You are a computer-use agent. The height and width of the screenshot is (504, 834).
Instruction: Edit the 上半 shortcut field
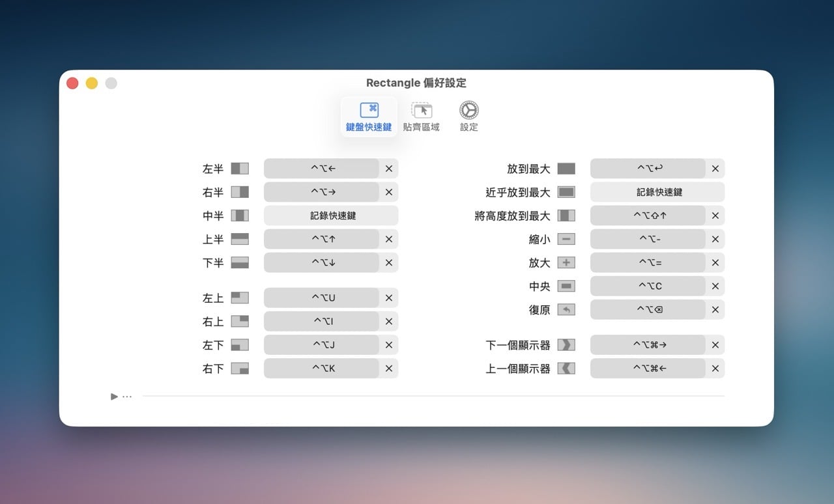point(322,240)
